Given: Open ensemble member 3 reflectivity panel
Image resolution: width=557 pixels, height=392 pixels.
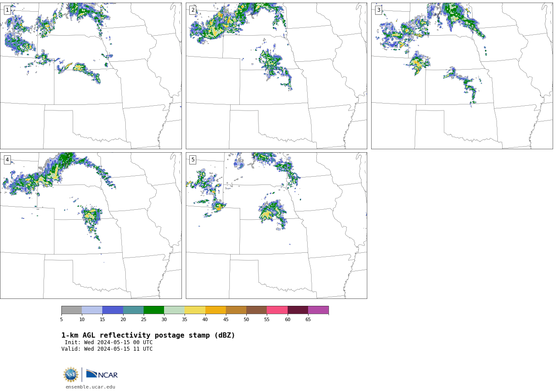Looking at the screenshot, I should (462, 76).
